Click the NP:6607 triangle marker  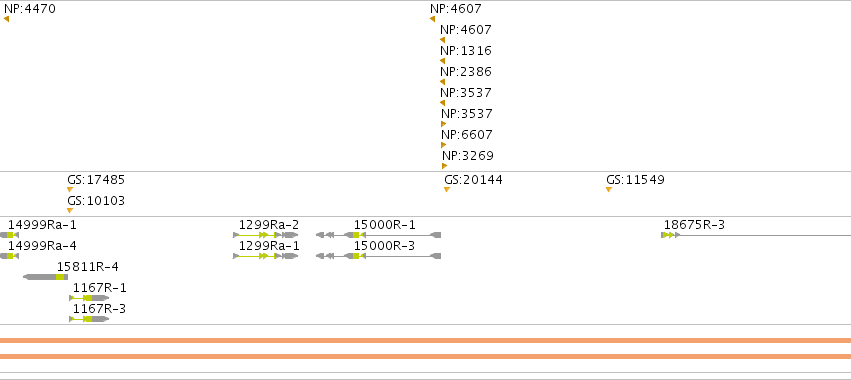coord(443,145)
